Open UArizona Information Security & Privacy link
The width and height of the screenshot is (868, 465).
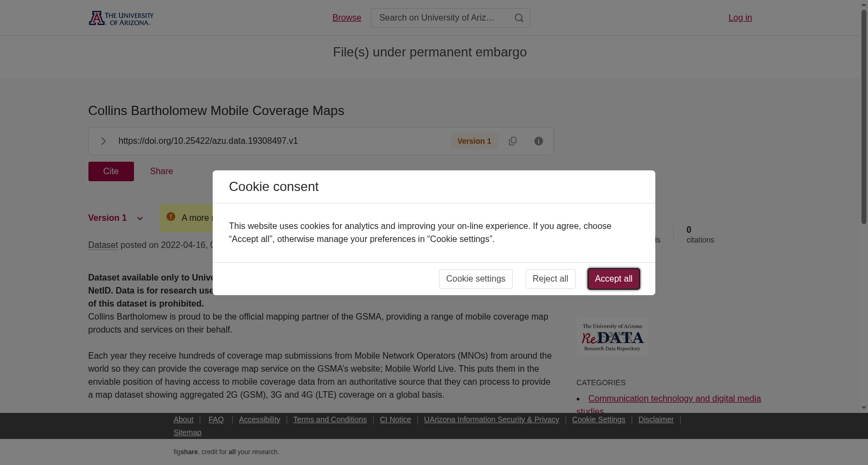point(492,419)
